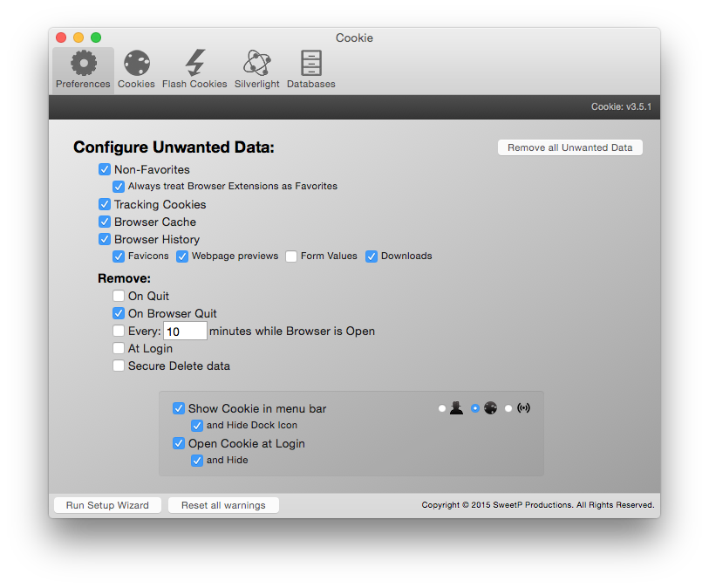Switch to the Silverlight tab label
This screenshot has height=588, width=709.
click(257, 84)
